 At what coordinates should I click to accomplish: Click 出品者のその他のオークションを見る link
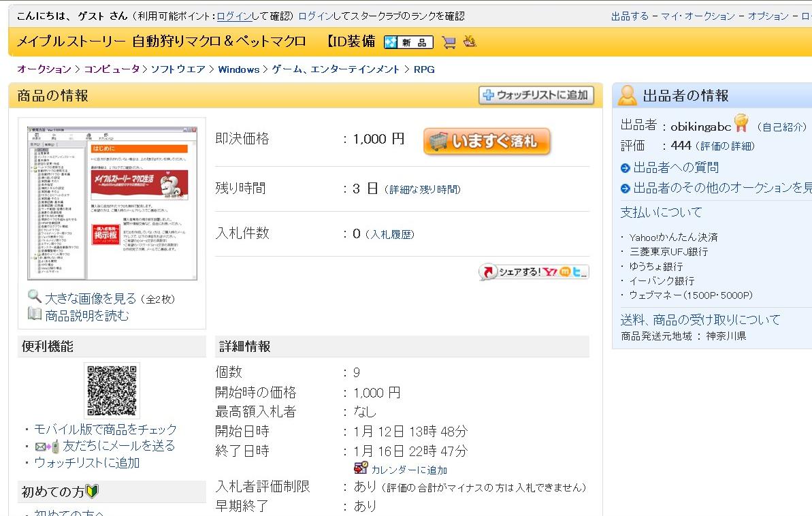(722, 188)
